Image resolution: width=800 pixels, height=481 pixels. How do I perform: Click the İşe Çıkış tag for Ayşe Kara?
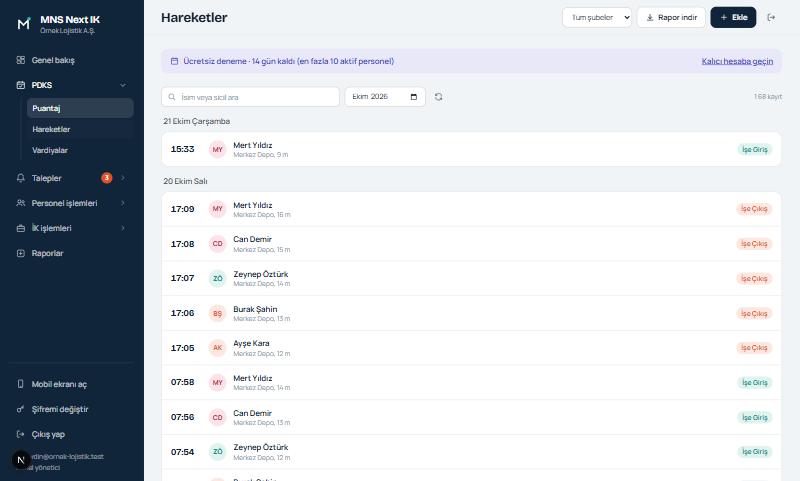(x=754, y=348)
